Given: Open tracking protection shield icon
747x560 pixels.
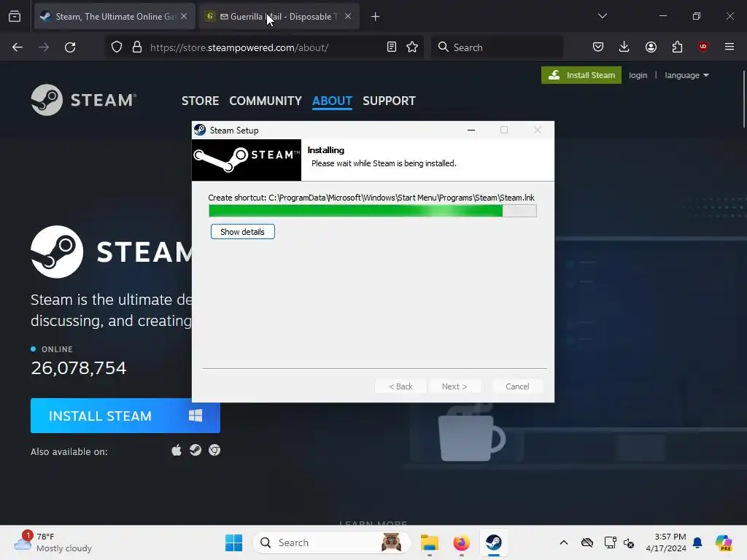Looking at the screenshot, I should coord(117,47).
